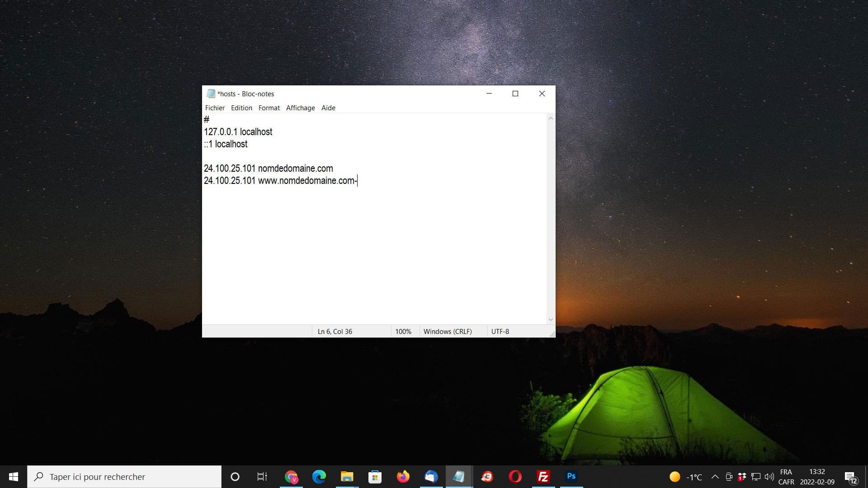Image resolution: width=868 pixels, height=488 pixels.
Task: Open network settings tray icon
Action: (x=755, y=477)
